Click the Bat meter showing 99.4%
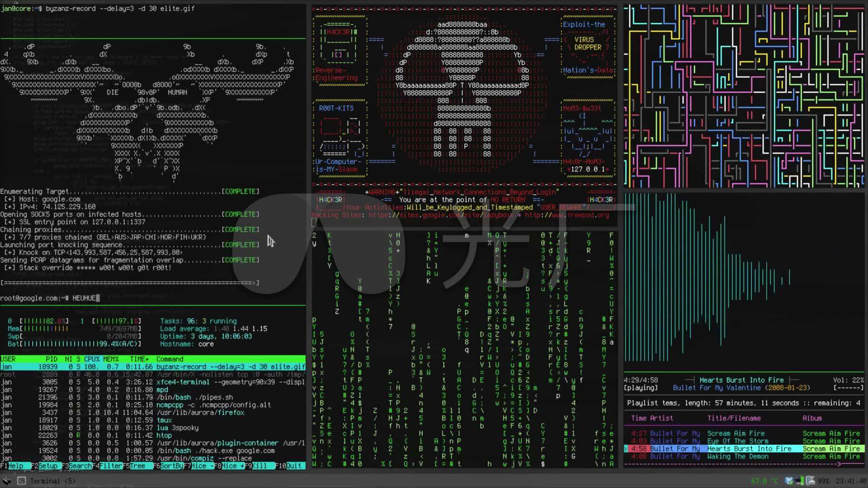Viewport: 868px width, 488px height. [74, 344]
